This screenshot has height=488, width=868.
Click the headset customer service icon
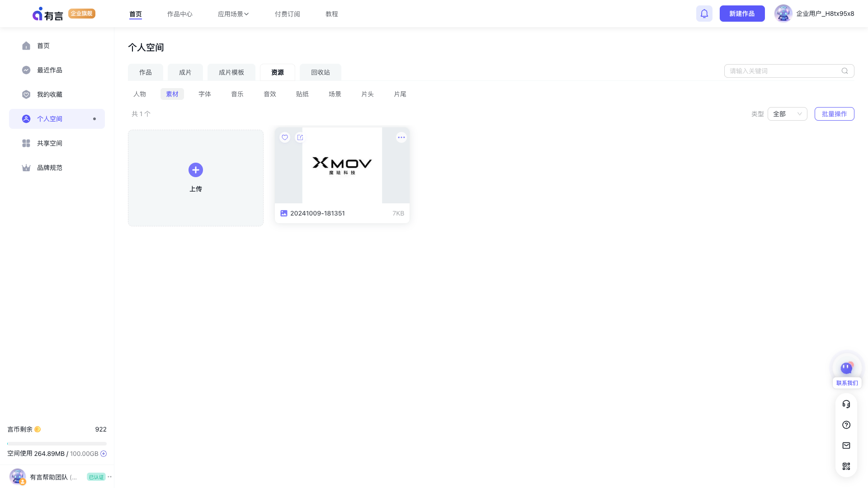click(846, 404)
